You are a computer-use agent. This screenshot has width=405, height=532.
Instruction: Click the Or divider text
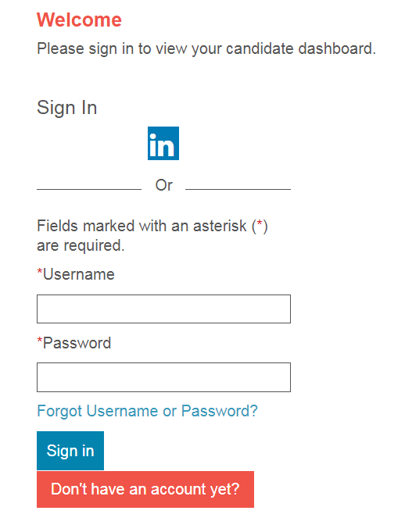click(164, 185)
